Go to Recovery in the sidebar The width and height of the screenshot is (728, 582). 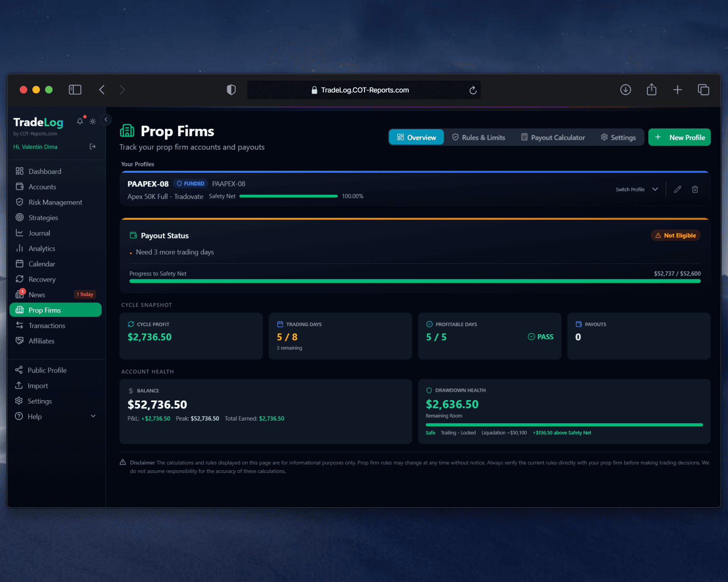pos(42,279)
